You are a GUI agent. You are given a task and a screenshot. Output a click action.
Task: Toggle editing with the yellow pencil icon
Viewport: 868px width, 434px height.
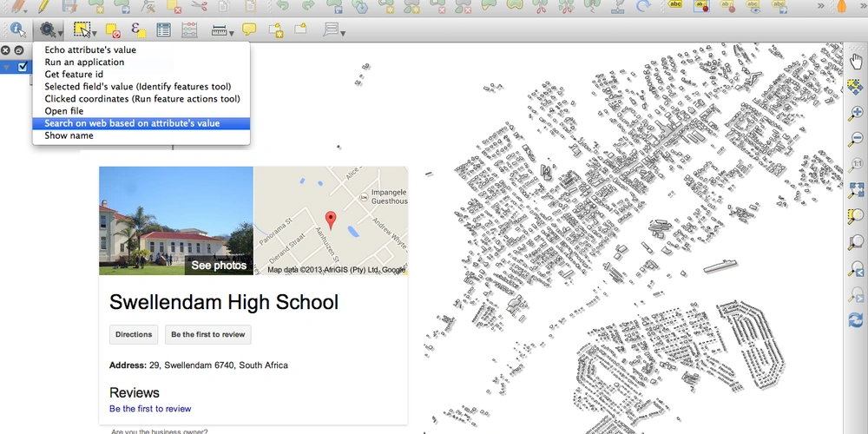click(43, 6)
